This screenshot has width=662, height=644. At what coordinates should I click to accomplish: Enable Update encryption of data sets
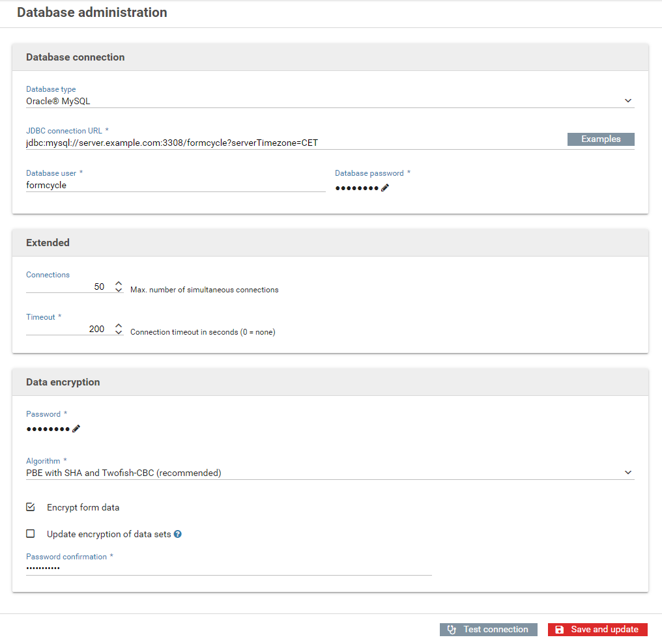click(31, 534)
